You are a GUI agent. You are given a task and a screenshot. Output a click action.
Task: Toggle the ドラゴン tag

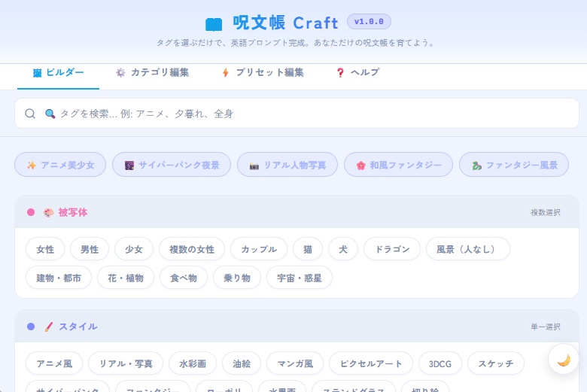click(392, 249)
